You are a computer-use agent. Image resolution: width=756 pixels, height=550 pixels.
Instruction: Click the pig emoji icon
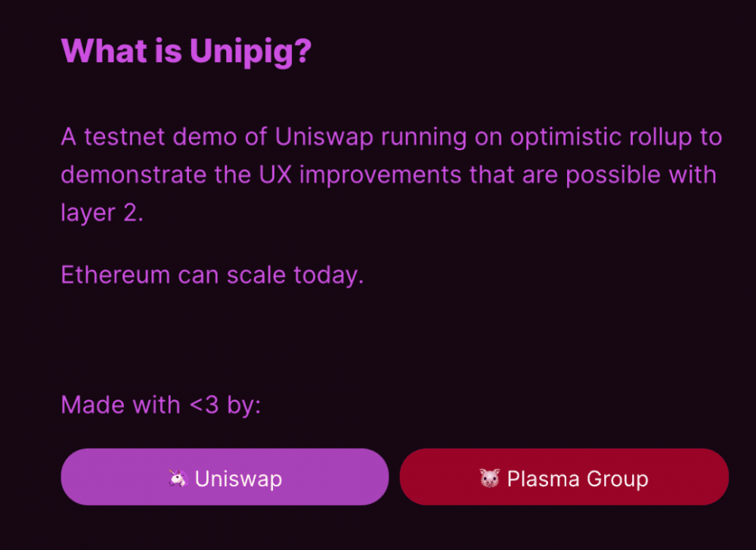(490, 478)
